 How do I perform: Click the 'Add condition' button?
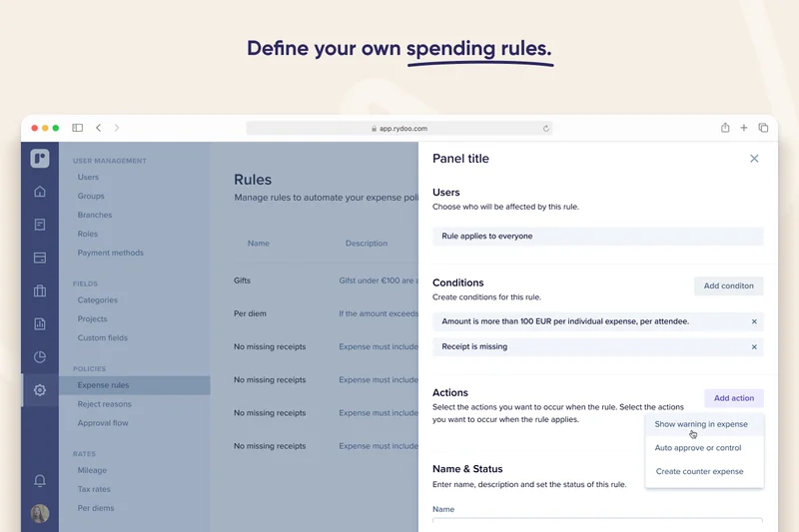click(728, 285)
